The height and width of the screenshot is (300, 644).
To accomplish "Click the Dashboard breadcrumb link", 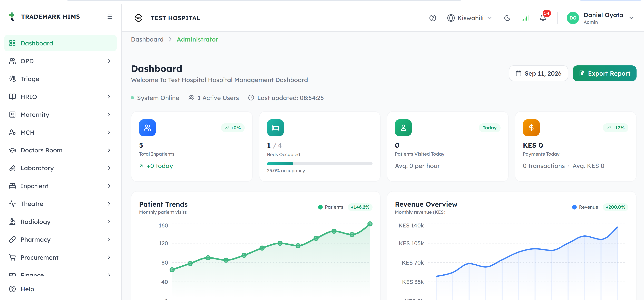I will [x=147, y=39].
